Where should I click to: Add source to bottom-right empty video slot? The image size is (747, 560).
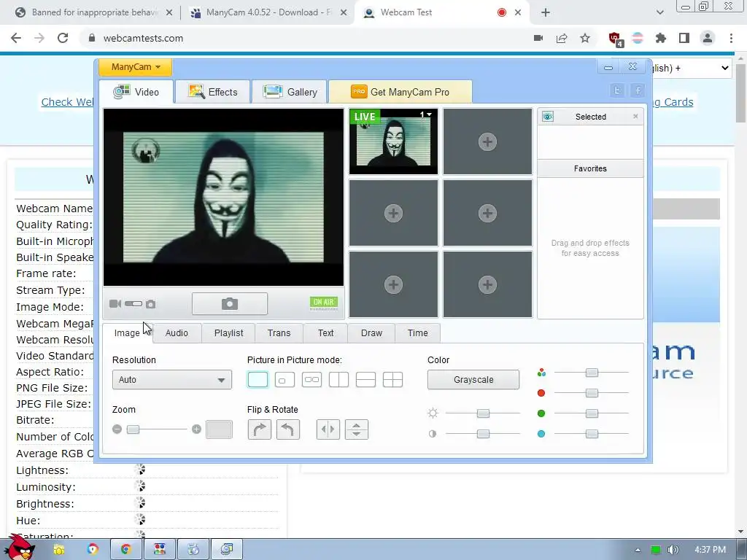(x=487, y=284)
